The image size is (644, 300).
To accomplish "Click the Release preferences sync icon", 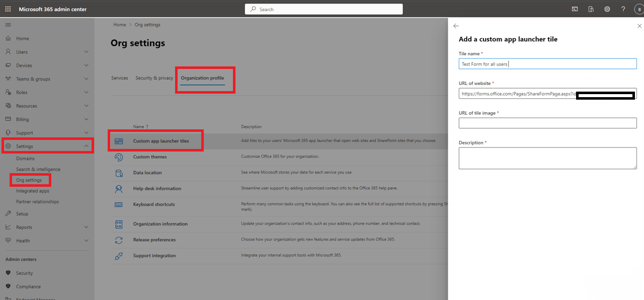I will (119, 240).
